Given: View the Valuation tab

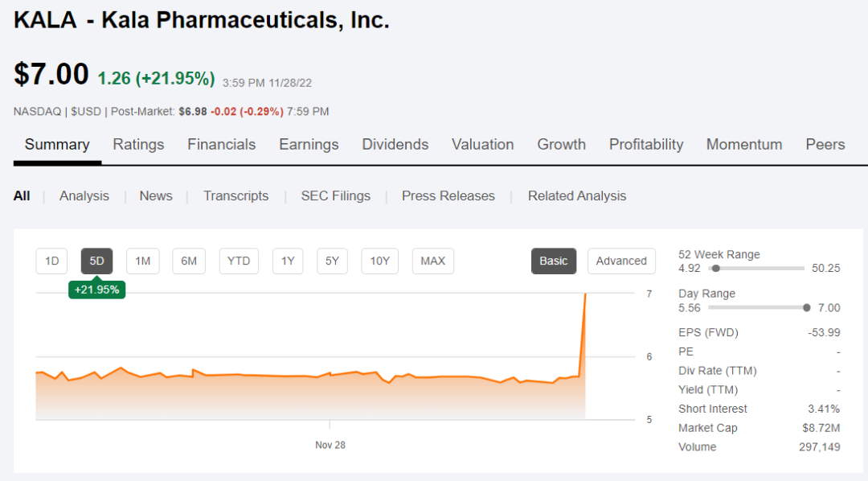Looking at the screenshot, I should [482, 145].
